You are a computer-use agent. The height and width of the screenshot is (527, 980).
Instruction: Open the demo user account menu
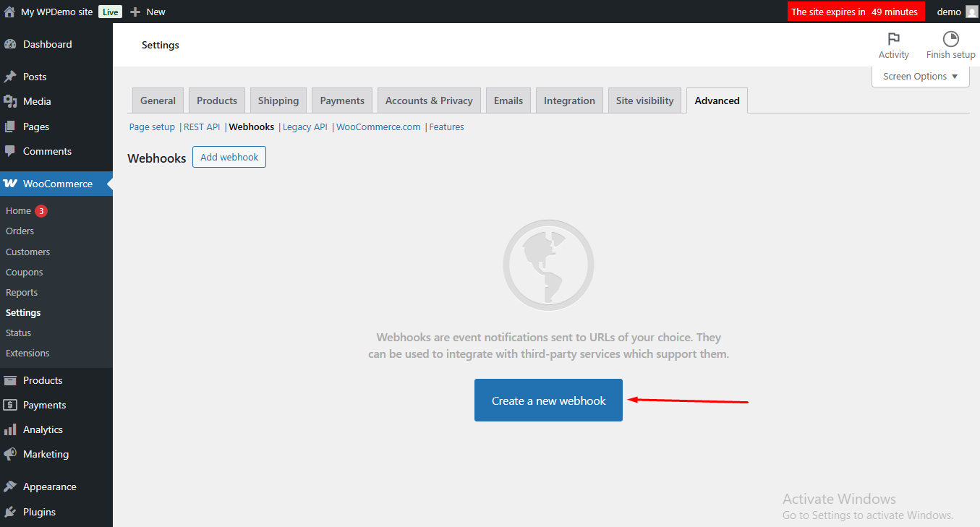(x=956, y=12)
